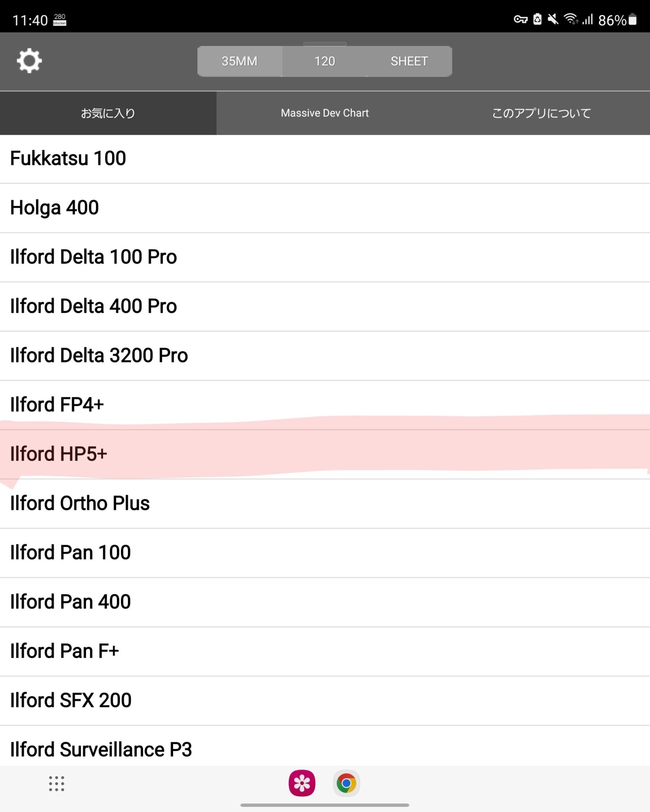Viewport: 650px width, 812px height.
Task: Go to このアプリについて tab
Action: pos(541,113)
